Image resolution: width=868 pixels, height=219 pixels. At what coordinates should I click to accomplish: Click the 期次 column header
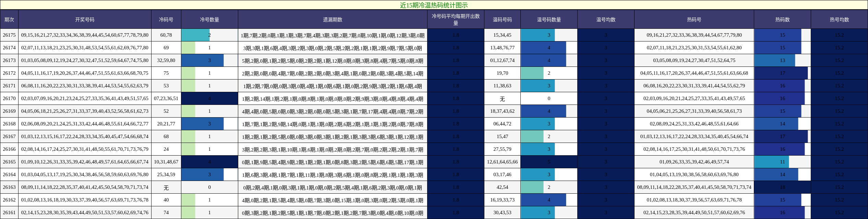pyautogui.click(x=9, y=20)
